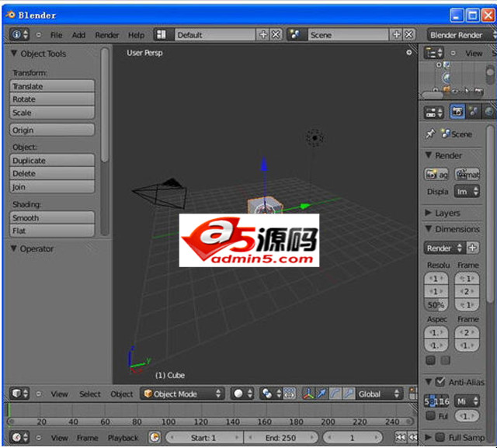Toggle manipulate object centers only

pos(290,394)
